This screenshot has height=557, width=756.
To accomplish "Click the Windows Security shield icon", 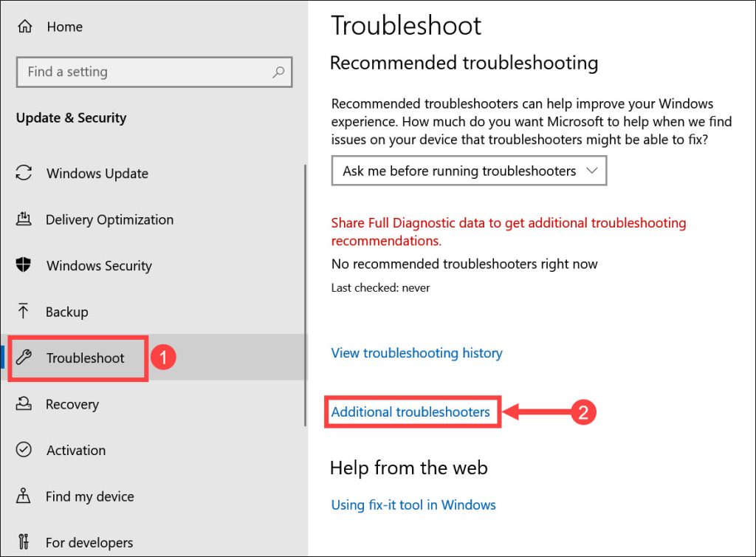I will point(24,266).
